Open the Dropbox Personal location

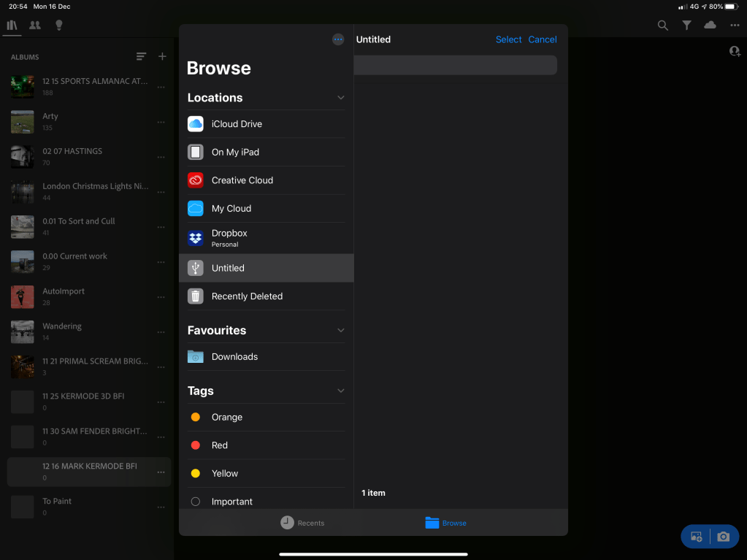click(x=229, y=238)
